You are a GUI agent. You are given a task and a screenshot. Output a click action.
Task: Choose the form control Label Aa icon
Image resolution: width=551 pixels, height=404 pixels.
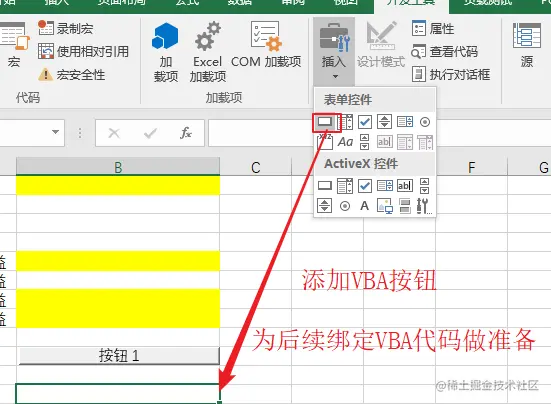(345, 142)
